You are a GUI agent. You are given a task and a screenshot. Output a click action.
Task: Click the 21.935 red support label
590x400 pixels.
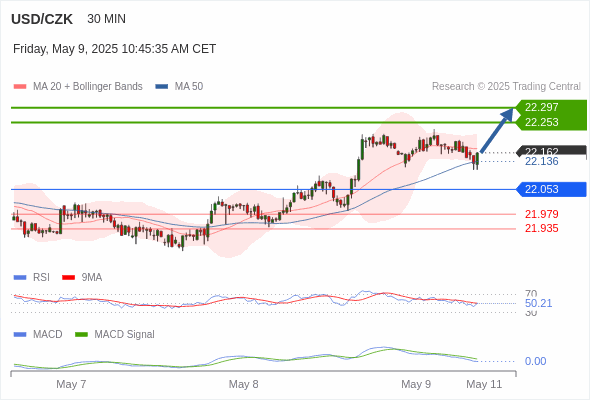pyautogui.click(x=541, y=228)
